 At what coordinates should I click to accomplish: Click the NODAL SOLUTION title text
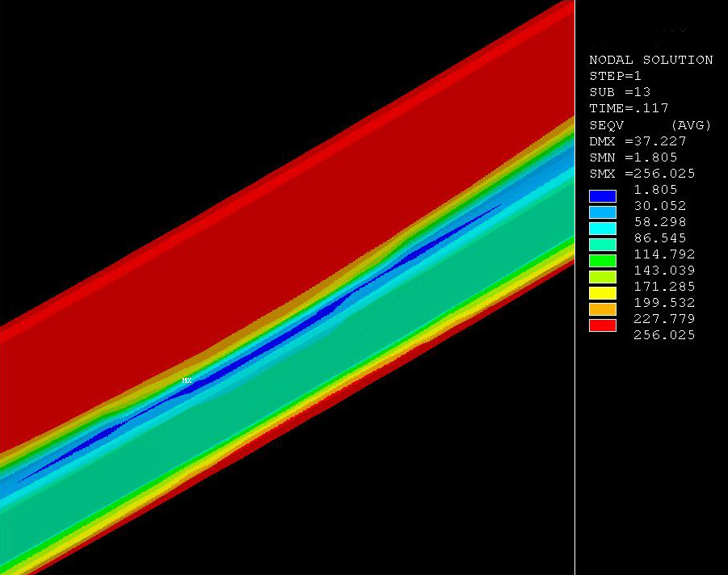pos(650,60)
